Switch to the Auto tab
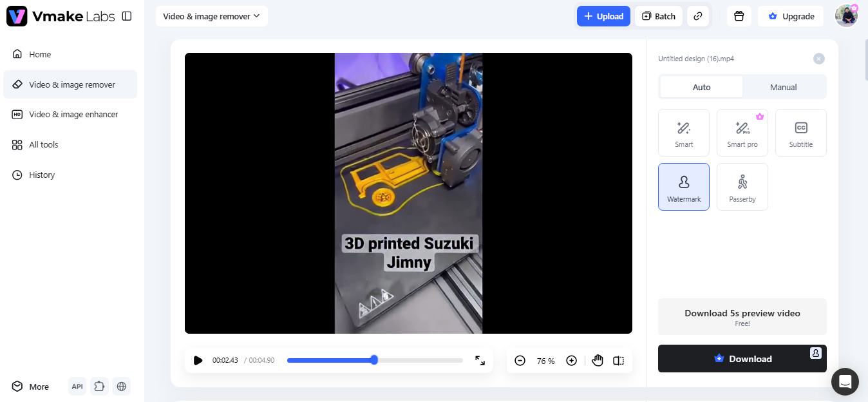This screenshot has width=868, height=402. click(x=701, y=87)
